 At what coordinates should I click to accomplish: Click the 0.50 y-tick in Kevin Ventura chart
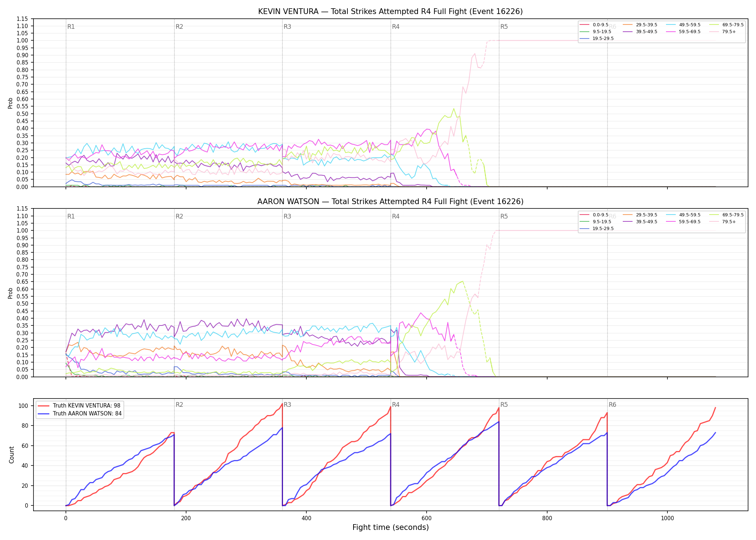tap(22, 114)
